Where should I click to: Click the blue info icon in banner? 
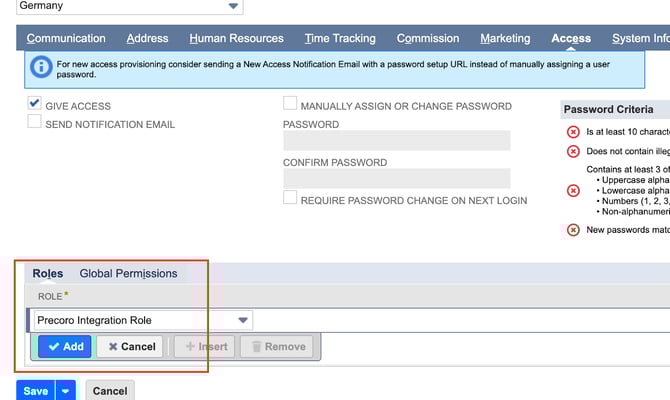click(41, 67)
